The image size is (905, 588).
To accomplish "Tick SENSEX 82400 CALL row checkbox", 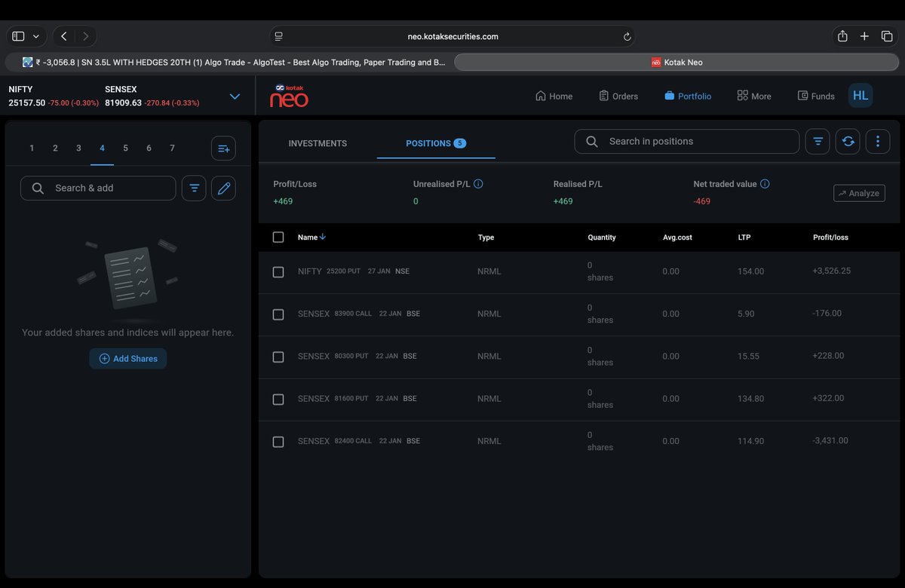I will [278, 442].
